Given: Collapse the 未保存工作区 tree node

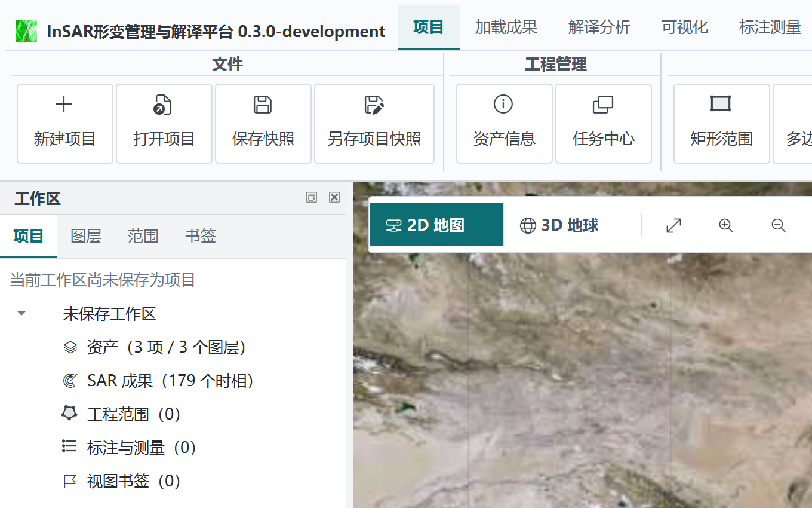Looking at the screenshot, I should coord(21,313).
